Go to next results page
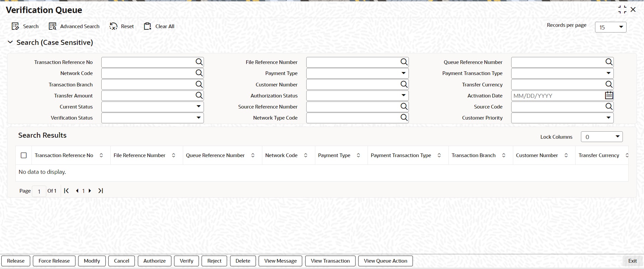The width and height of the screenshot is (644, 269). click(x=90, y=191)
